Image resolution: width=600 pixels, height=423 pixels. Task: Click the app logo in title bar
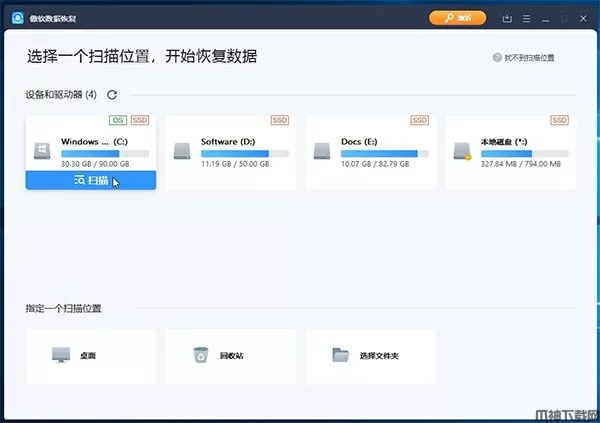pos(18,18)
